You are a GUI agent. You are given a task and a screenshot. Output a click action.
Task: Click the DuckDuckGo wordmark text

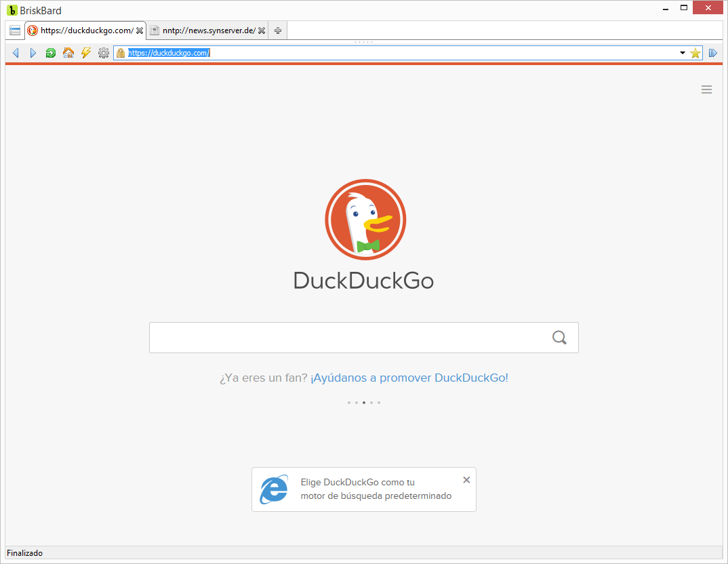tap(363, 281)
